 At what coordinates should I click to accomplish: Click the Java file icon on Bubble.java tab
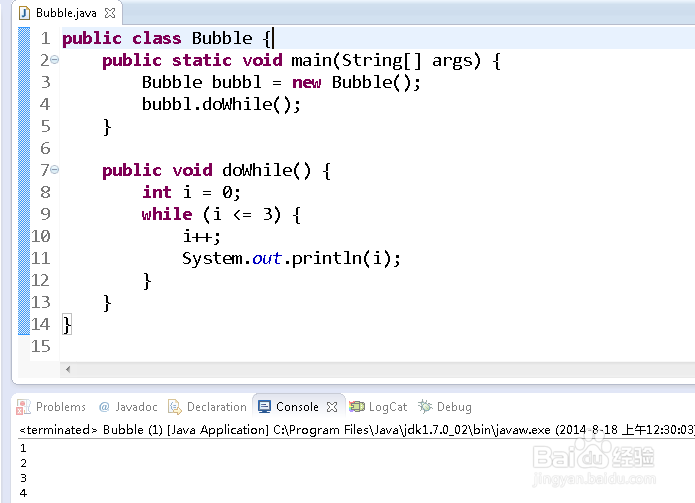point(24,13)
